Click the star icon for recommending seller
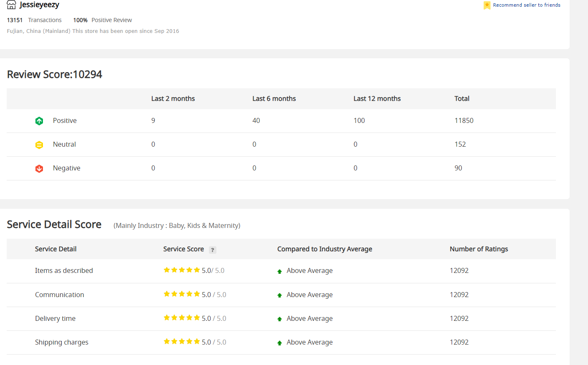 click(487, 5)
